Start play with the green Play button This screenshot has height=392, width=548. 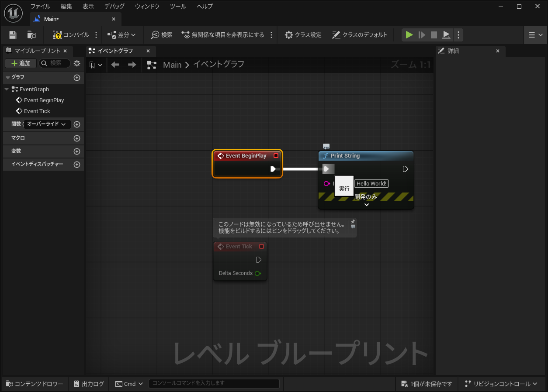pos(409,35)
